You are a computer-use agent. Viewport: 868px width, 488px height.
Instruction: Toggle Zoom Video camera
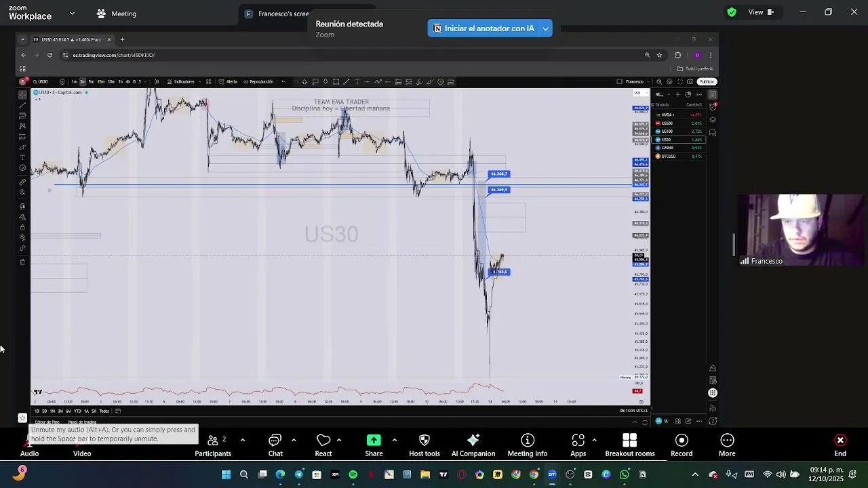(82, 453)
